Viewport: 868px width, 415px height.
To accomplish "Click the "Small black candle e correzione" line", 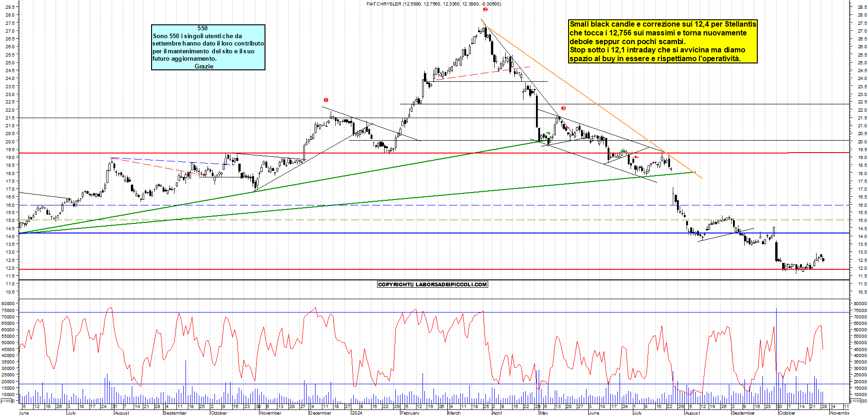I will tap(663, 24).
